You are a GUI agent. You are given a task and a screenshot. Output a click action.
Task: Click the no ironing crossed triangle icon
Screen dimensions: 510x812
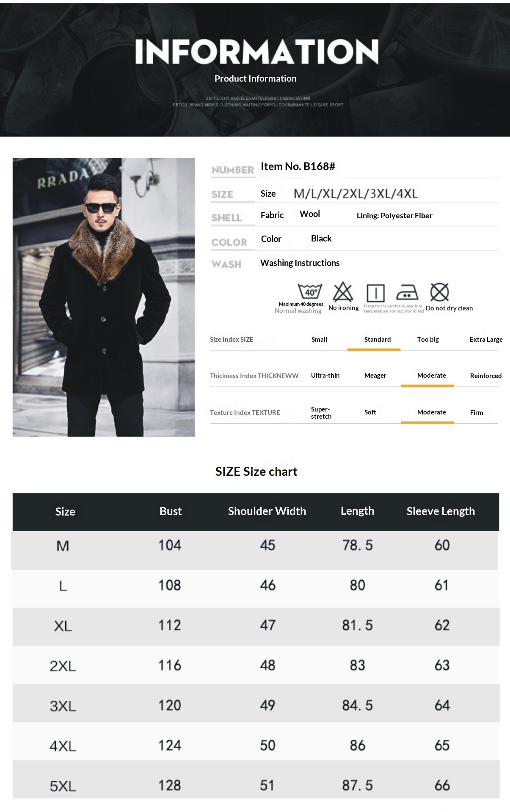(343, 292)
